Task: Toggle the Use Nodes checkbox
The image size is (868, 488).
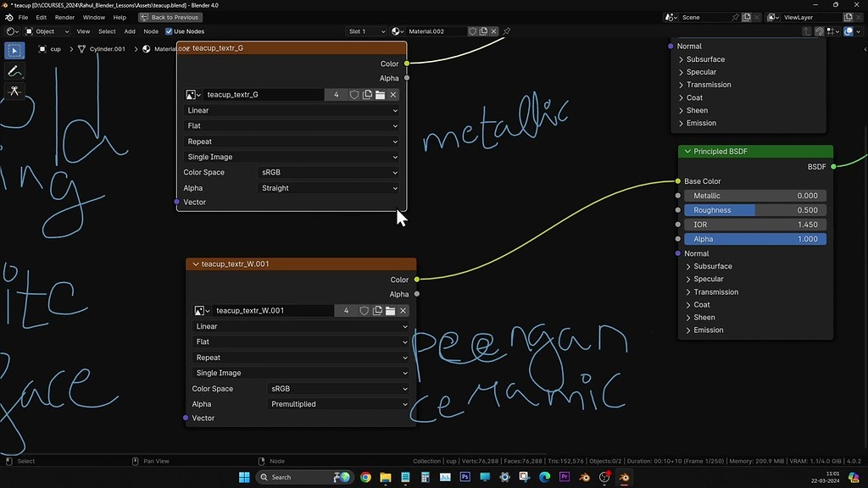Action: point(169,31)
